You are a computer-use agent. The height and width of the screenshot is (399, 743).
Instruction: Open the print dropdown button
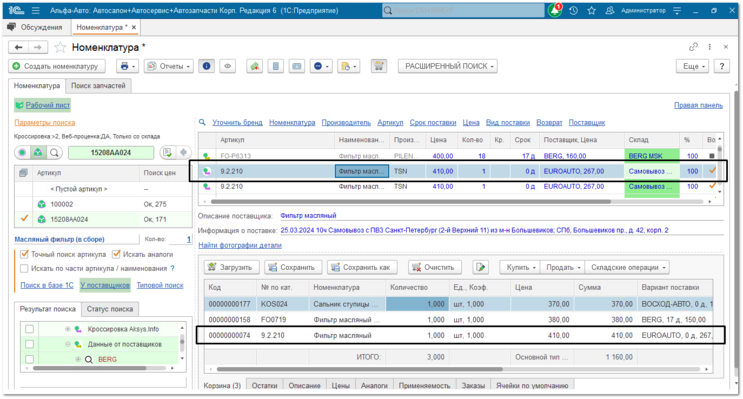tap(128, 66)
